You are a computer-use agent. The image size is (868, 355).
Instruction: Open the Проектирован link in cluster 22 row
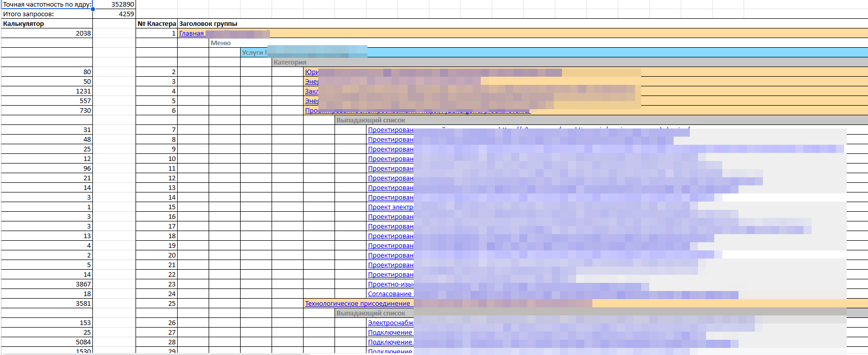coord(391,275)
